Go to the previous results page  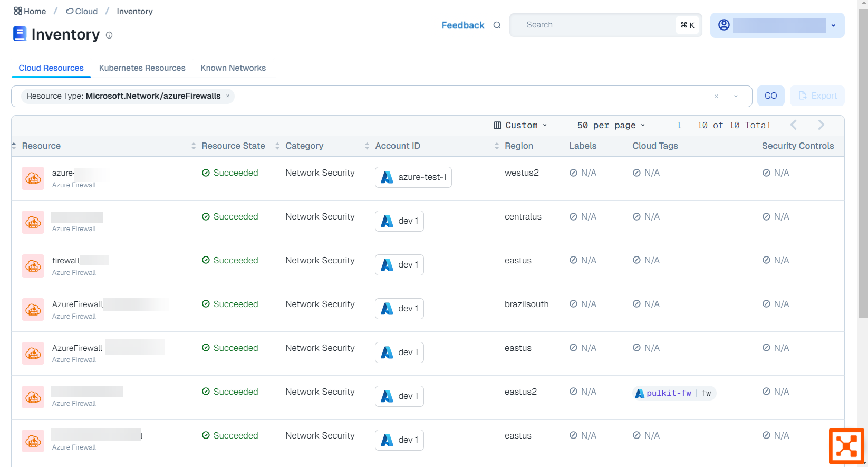click(794, 125)
